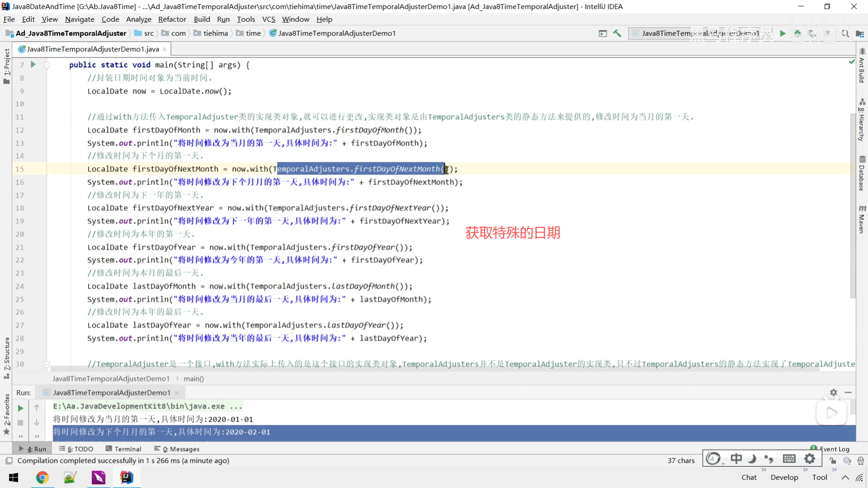Run the program with green toolbar arrow

pyautogui.click(x=783, y=33)
